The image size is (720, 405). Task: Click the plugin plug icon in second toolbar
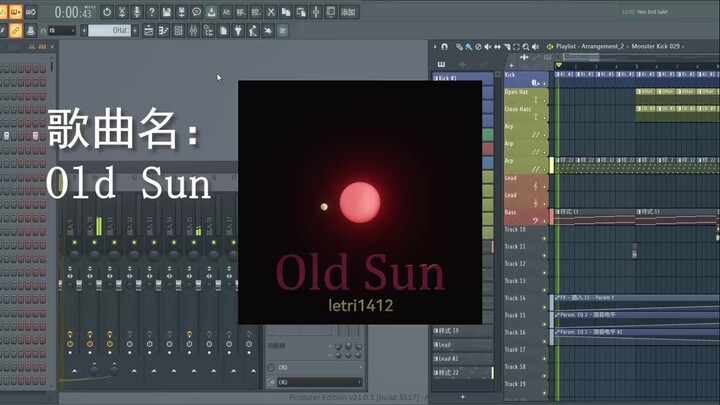(238, 31)
